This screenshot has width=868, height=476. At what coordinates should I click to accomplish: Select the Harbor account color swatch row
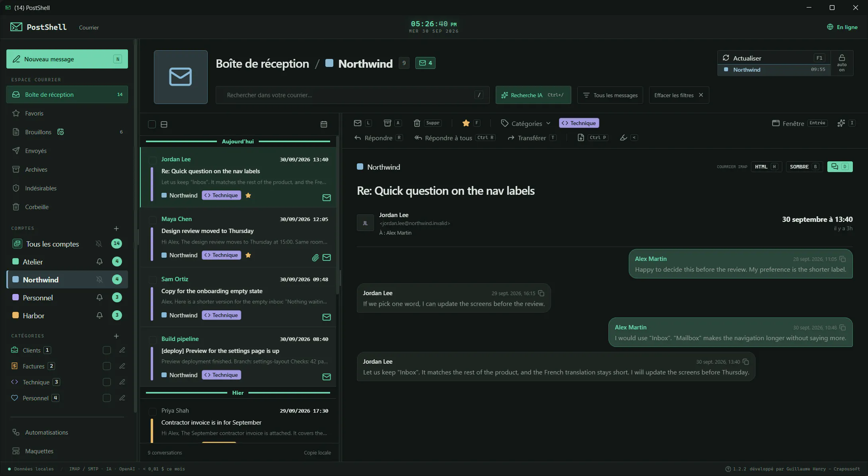(67, 315)
